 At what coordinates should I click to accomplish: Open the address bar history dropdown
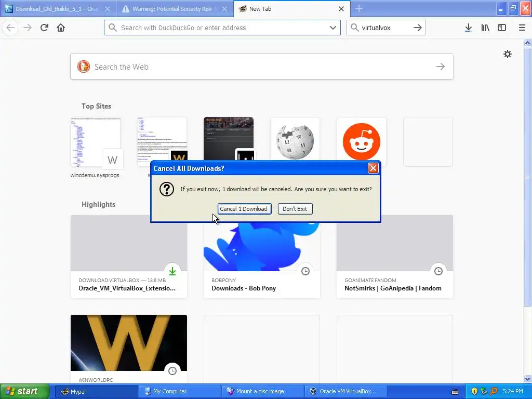(333, 28)
